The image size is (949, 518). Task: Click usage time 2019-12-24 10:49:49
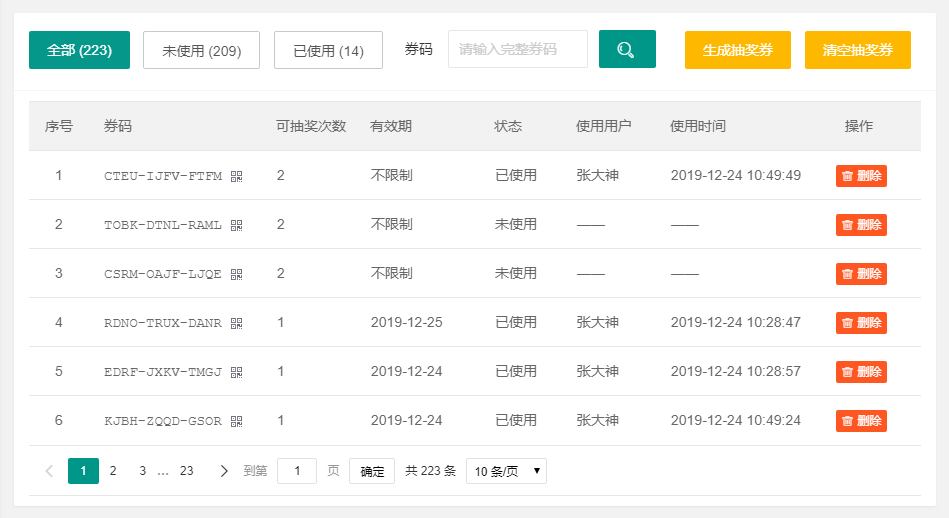pyautogui.click(x=735, y=175)
